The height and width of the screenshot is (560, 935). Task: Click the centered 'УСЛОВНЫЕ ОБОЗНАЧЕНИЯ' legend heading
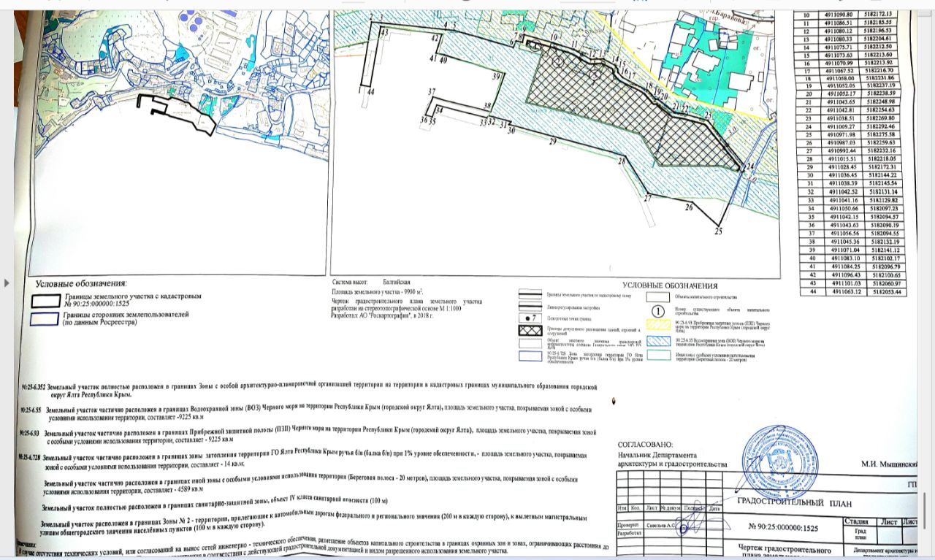click(x=671, y=285)
